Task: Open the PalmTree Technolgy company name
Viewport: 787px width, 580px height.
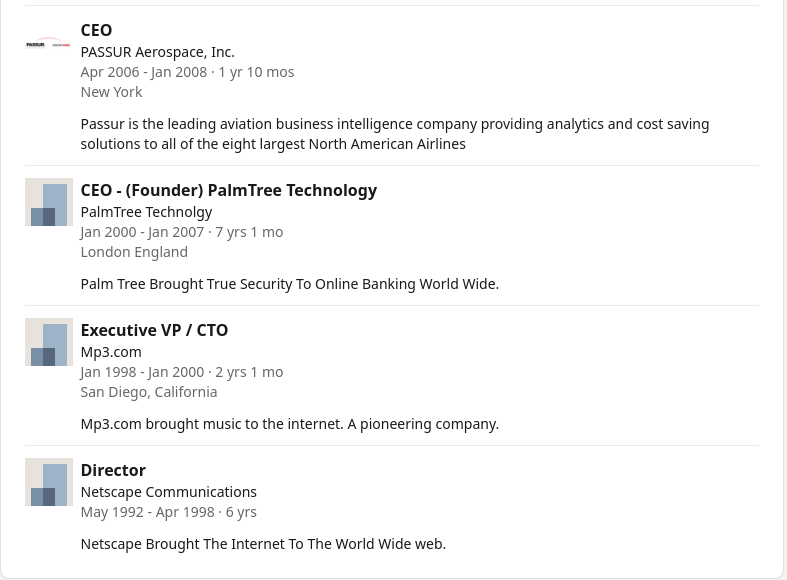Action: tap(146, 211)
